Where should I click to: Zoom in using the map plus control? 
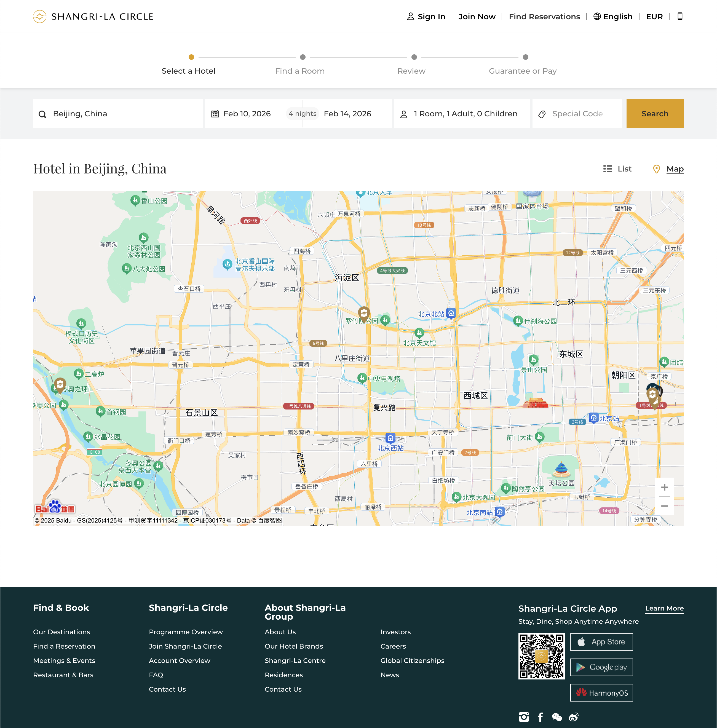point(665,487)
